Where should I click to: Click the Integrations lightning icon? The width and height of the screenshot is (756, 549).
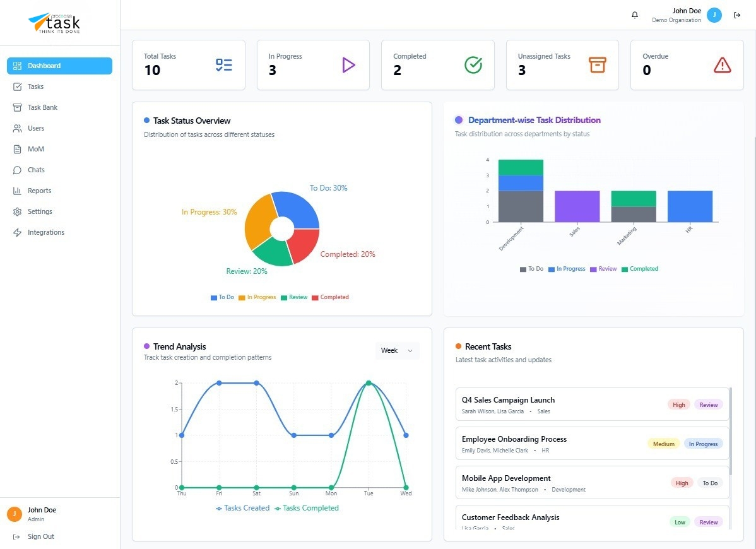(16, 232)
